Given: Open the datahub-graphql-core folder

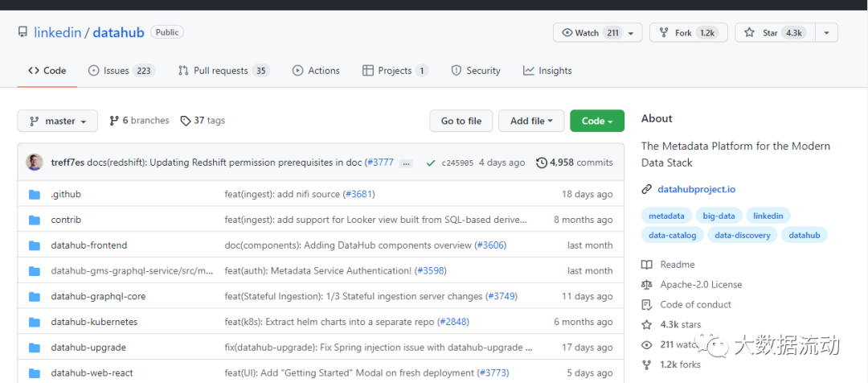Looking at the screenshot, I should coord(98,297).
